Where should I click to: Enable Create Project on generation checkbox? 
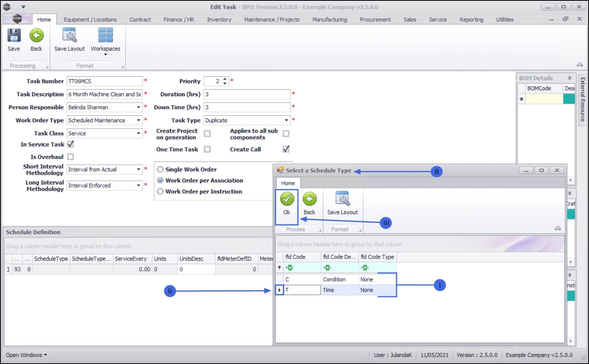tap(207, 134)
